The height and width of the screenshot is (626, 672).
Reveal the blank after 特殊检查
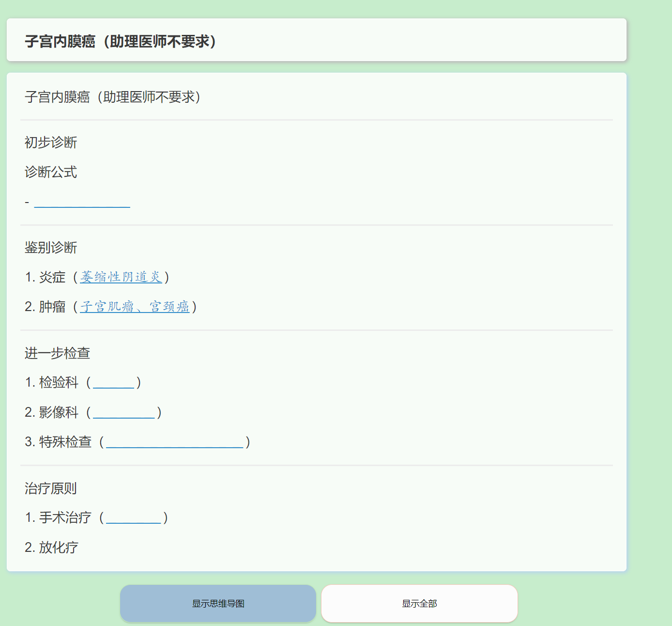[x=175, y=442]
